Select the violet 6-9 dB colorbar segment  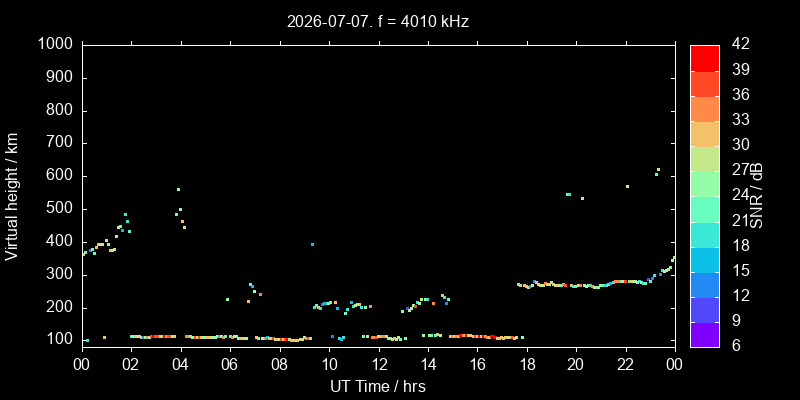[705, 335]
